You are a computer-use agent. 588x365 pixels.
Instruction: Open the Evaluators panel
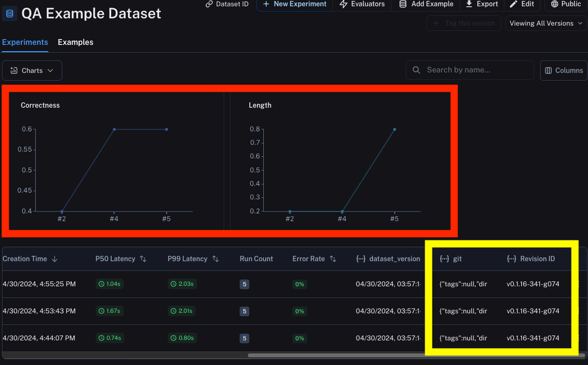point(362,4)
